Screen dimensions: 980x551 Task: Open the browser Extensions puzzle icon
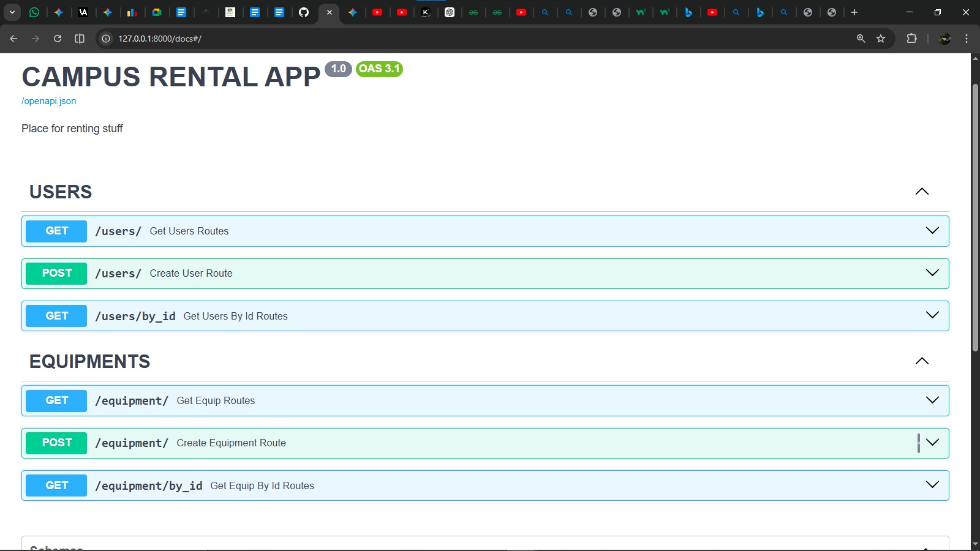pos(911,39)
